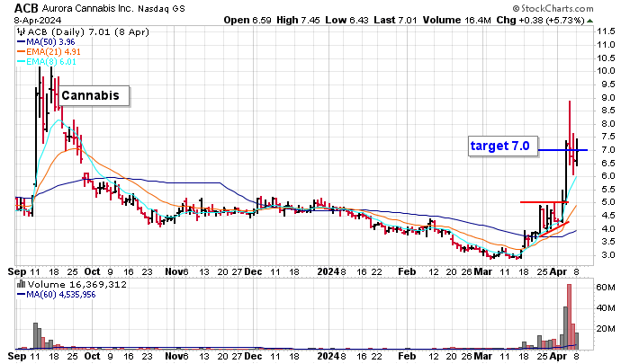Click the Oct label on the price chart axis
The image size is (630, 364).
[92, 271]
